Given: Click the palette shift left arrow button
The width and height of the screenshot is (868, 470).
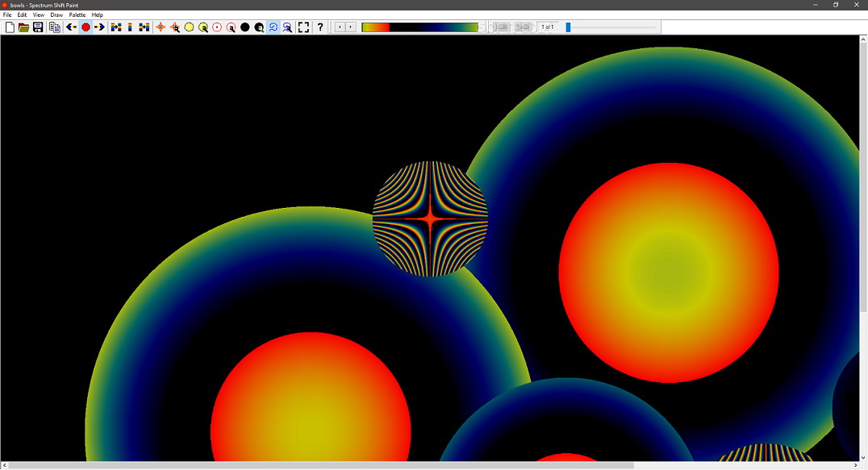Looking at the screenshot, I should click(340, 27).
